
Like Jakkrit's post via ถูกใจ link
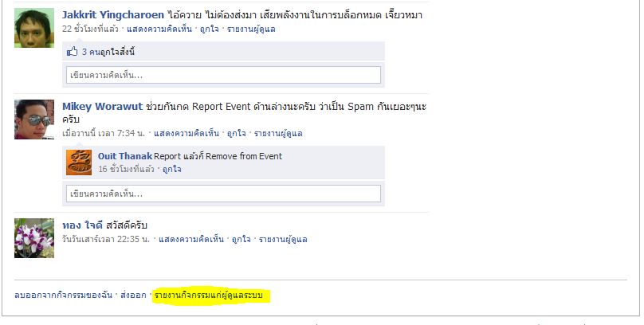[210, 29]
